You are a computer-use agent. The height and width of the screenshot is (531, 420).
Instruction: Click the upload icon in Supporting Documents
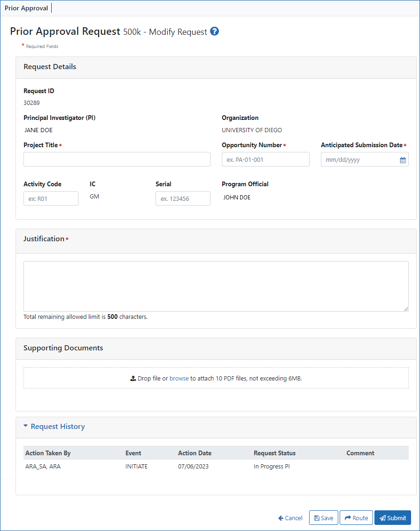click(x=133, y=378)
